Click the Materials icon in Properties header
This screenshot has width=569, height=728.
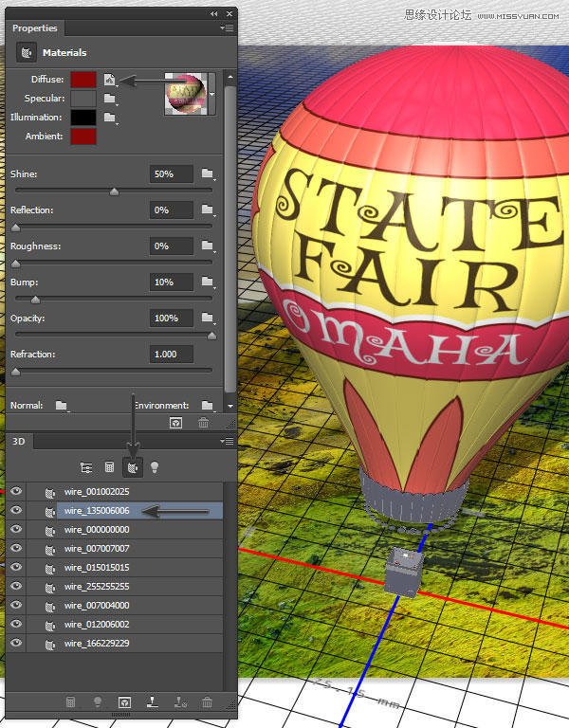[27, 53]
